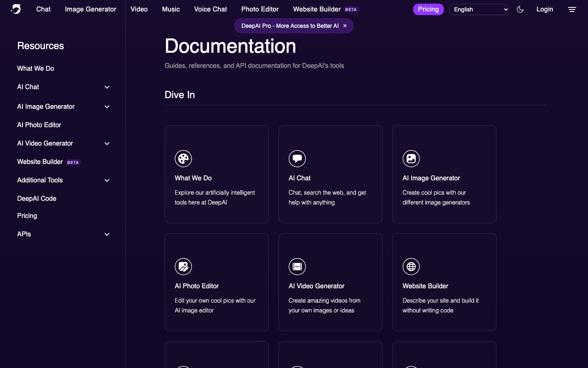Expand AI Chat sidebar section
This screenshot has width=588, height=368.
coord(107,87)
